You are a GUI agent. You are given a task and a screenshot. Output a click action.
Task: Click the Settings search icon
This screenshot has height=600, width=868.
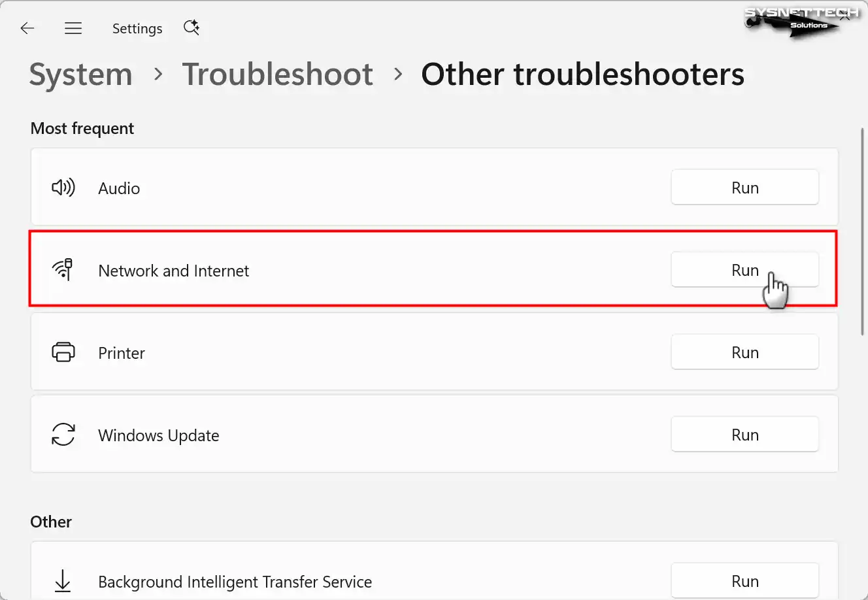point(191,27)
